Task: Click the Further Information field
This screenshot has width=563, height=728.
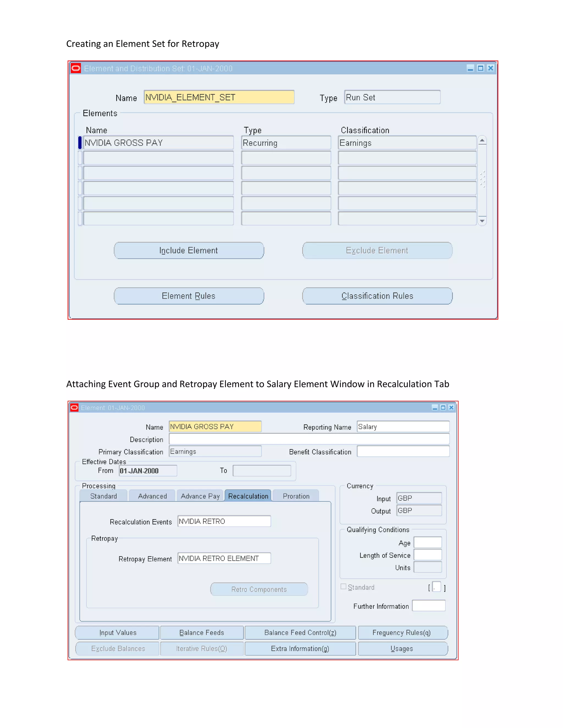Action: (429, 606)
